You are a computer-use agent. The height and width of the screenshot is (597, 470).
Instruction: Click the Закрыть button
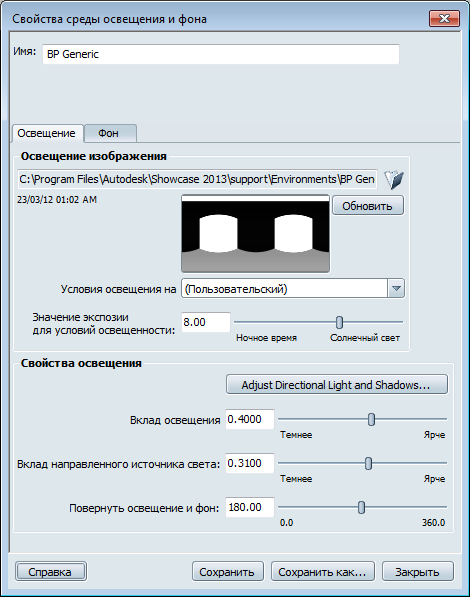417,572
